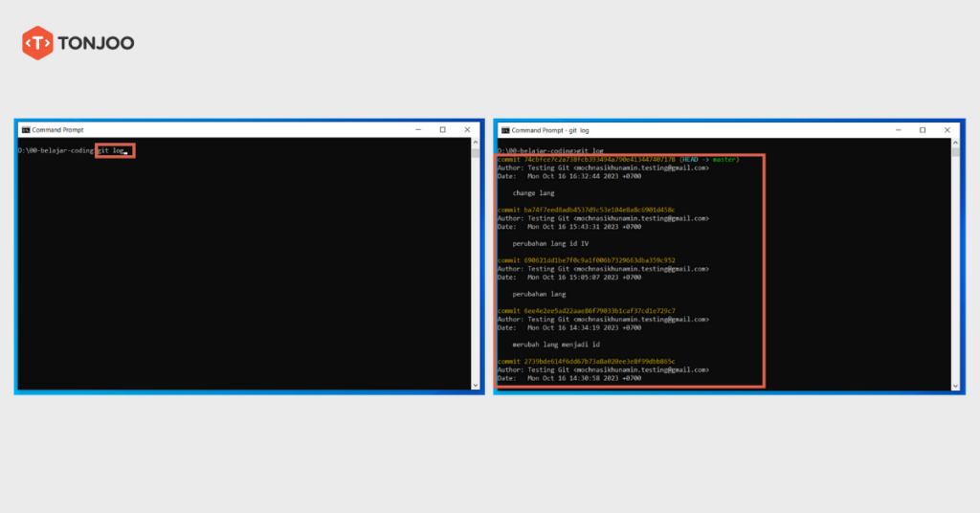Click the "Command Prompt - git log" title text
This screenshot has width=980, height=513.
pyautogui.click(x=550, y=129)
